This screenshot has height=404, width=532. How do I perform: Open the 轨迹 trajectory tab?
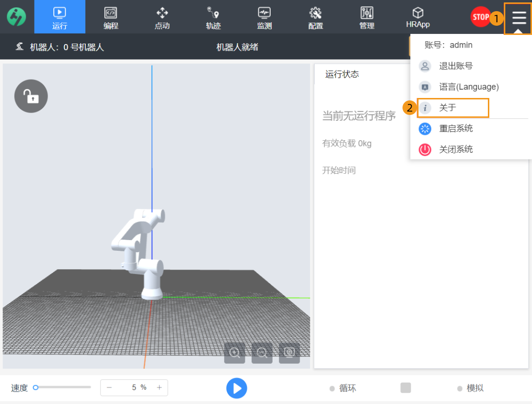pos(213,17)
